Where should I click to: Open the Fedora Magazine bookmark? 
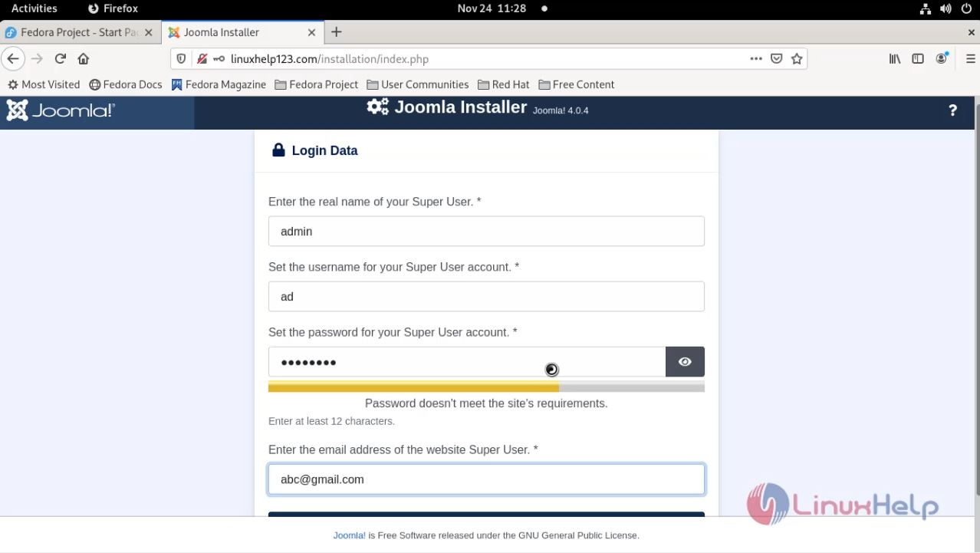coord(219,84)
